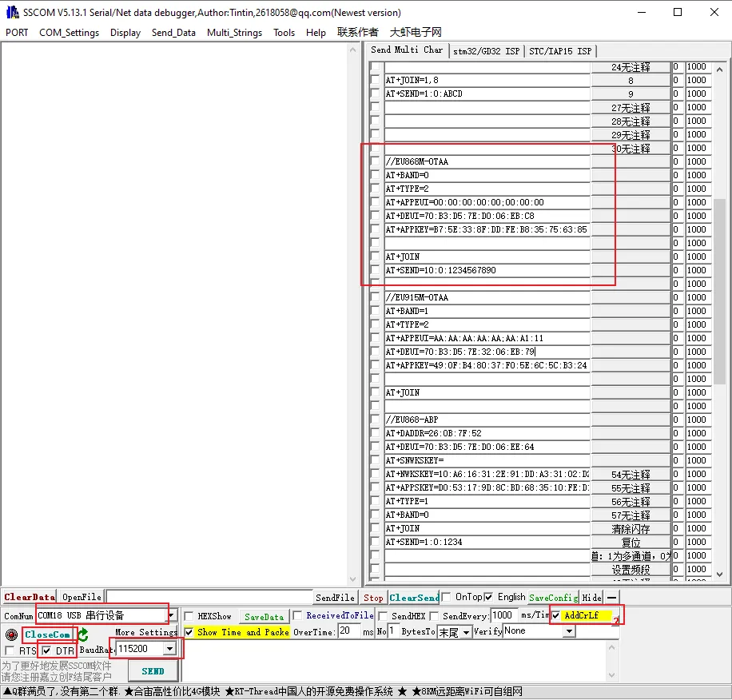Screen dimensions: 732x700
Task: Click the AT+JOIN=1,8 command field
Action: click(486, 81)
